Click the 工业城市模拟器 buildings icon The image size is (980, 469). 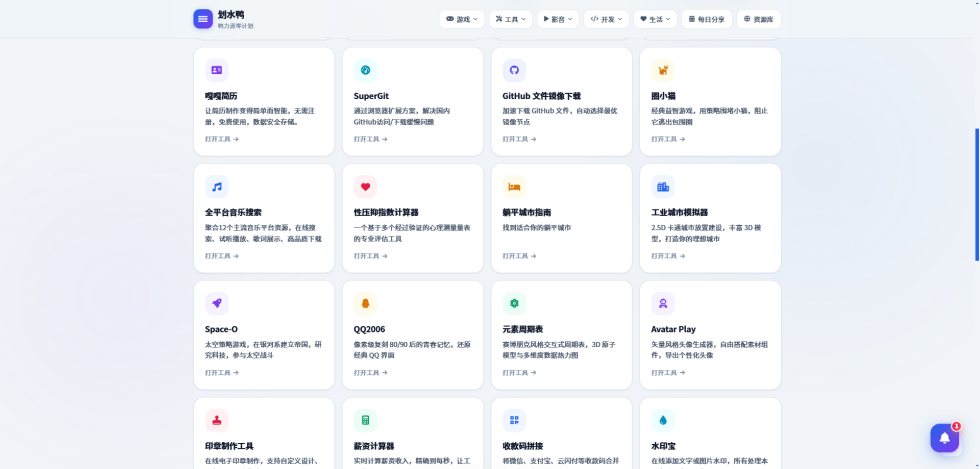pyautogui.click(x=663, y=187)
